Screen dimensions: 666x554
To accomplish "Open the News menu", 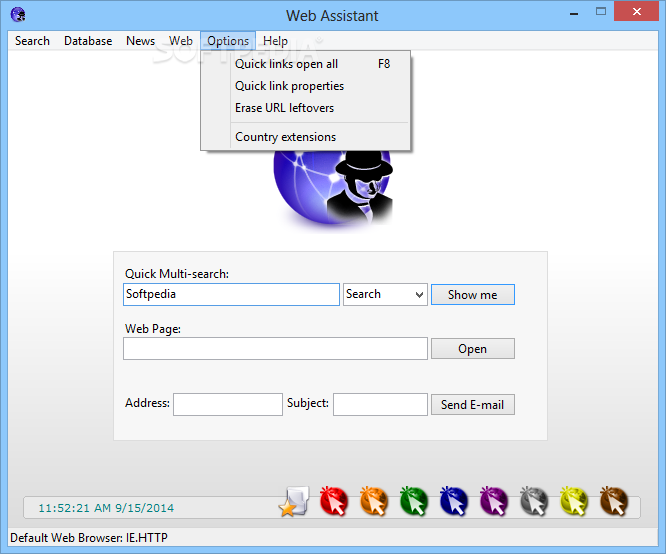I will (141, 41).
